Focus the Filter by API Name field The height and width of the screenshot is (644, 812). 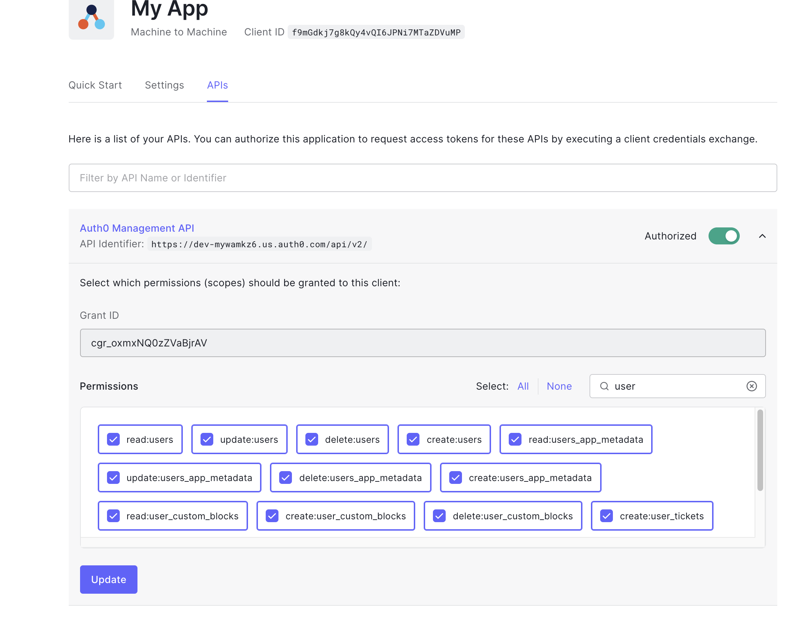[x=422, y=178]
